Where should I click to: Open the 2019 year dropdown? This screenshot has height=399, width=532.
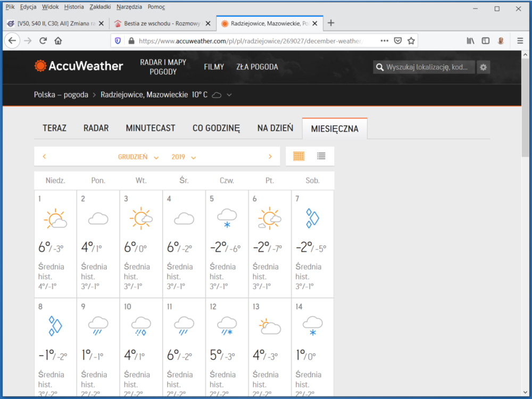point(184,157)
